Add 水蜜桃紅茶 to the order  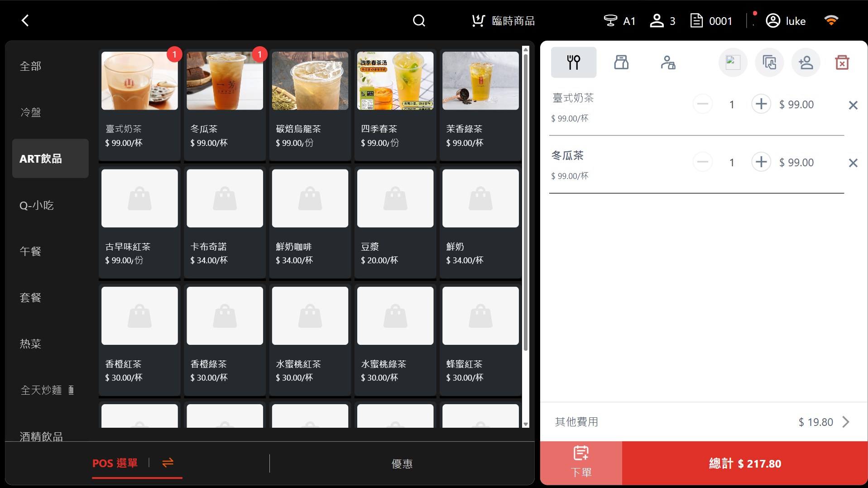coord(310,340)
